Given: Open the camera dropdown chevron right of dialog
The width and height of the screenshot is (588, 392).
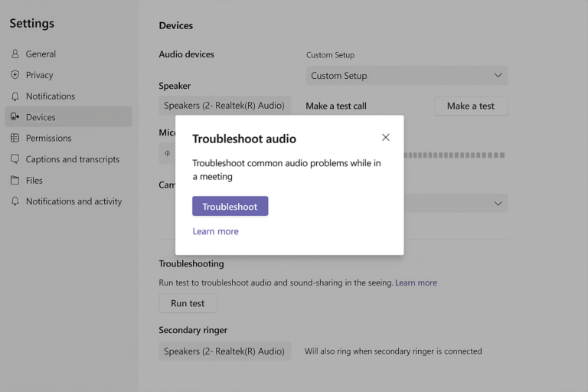Looking at the screenshot, I should point(498,204).
